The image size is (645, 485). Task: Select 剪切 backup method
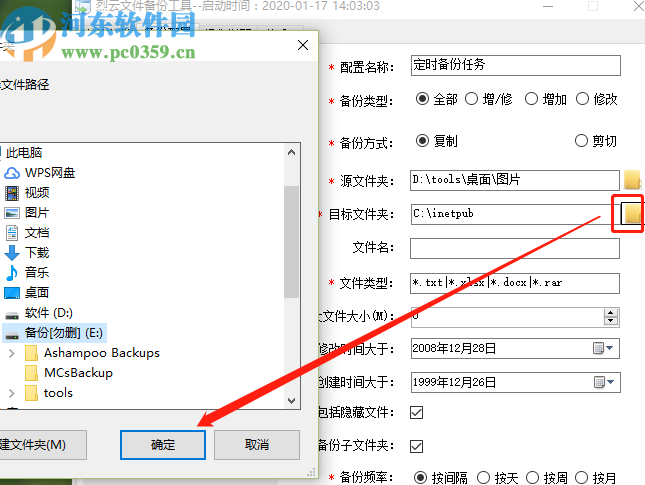[x=596, y=141]
